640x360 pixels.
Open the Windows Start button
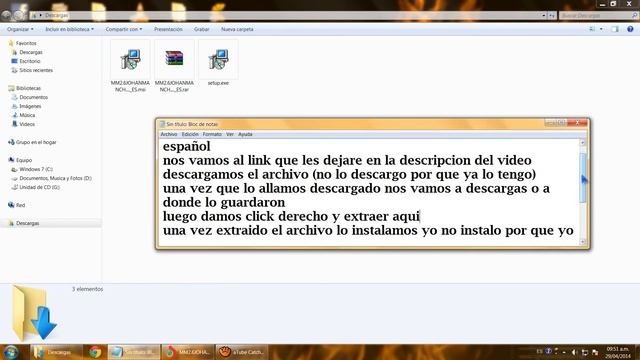(11, 352)
